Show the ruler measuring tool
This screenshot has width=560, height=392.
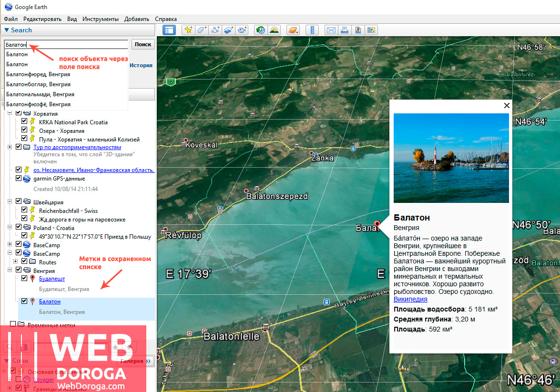(x=312, y=30)
